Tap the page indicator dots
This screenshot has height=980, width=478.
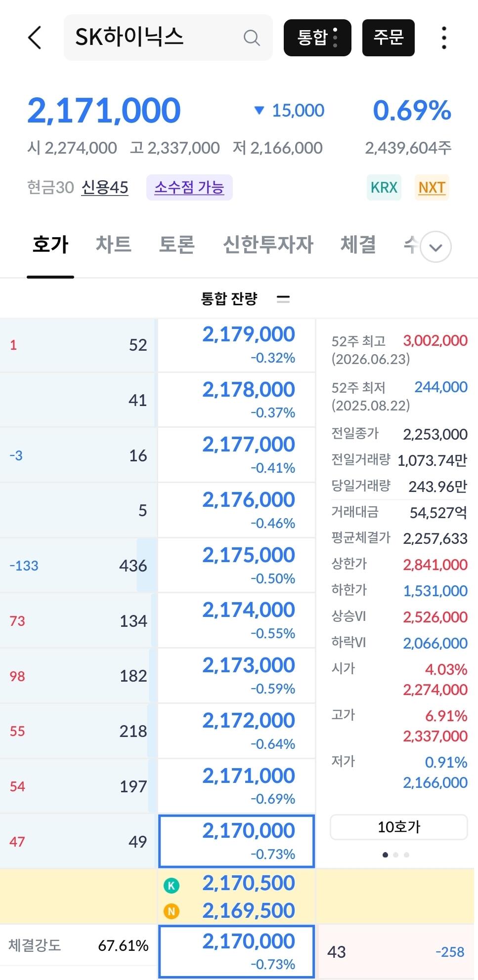pyautogui.click(x=396, y=855)
